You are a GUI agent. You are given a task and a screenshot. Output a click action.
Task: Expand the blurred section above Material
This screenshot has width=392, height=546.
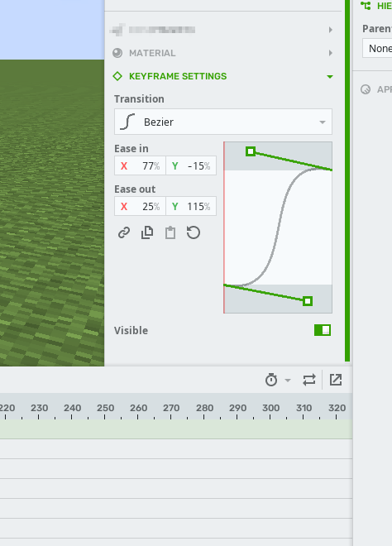pyautogui.click(x=330, y=30)
